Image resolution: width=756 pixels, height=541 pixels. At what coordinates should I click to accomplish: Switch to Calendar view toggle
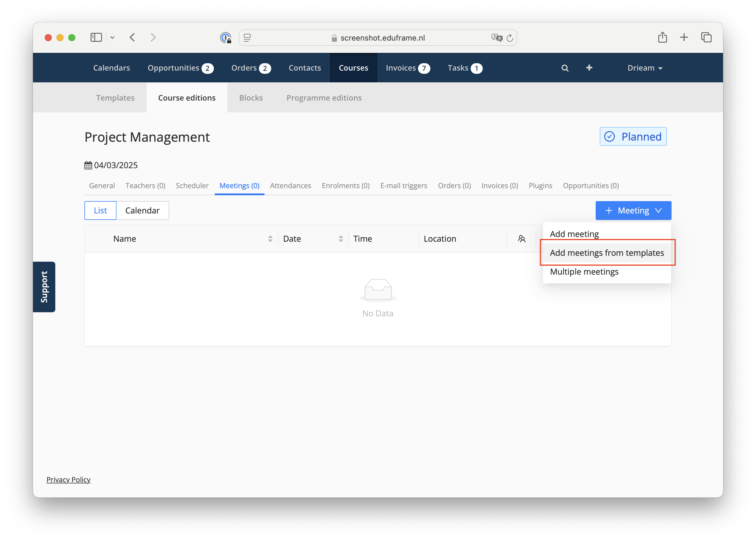click(142, 210)
